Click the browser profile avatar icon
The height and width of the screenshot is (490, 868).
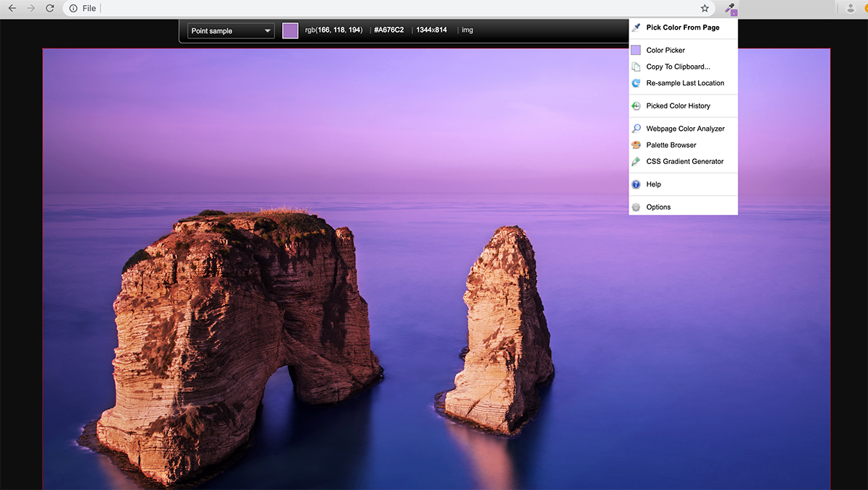pyautogui.click(x=851, y=8)
